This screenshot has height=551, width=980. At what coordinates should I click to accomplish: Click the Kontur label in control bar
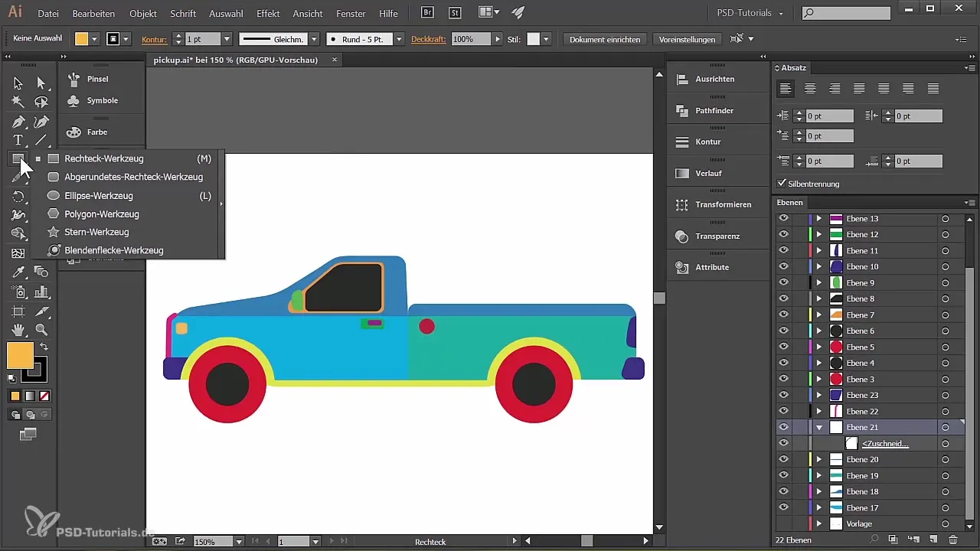154,39
